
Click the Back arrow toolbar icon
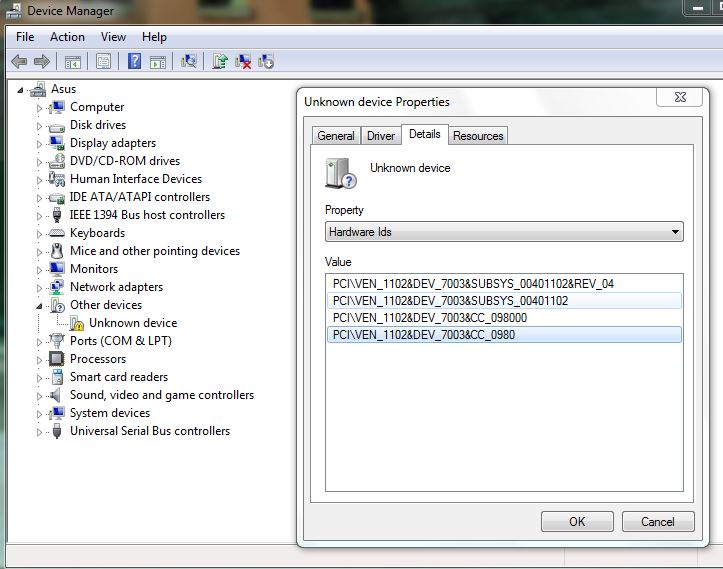[x=19, y=61]
